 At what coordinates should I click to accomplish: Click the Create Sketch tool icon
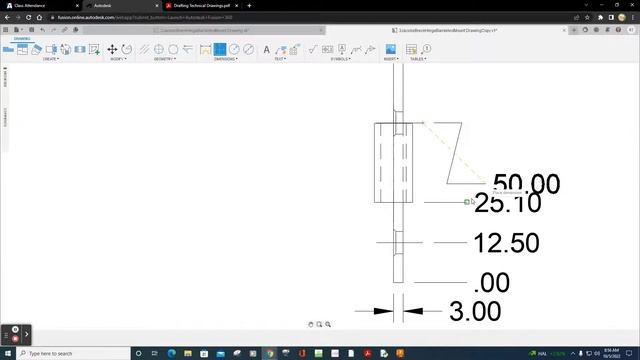pos(94,49)
